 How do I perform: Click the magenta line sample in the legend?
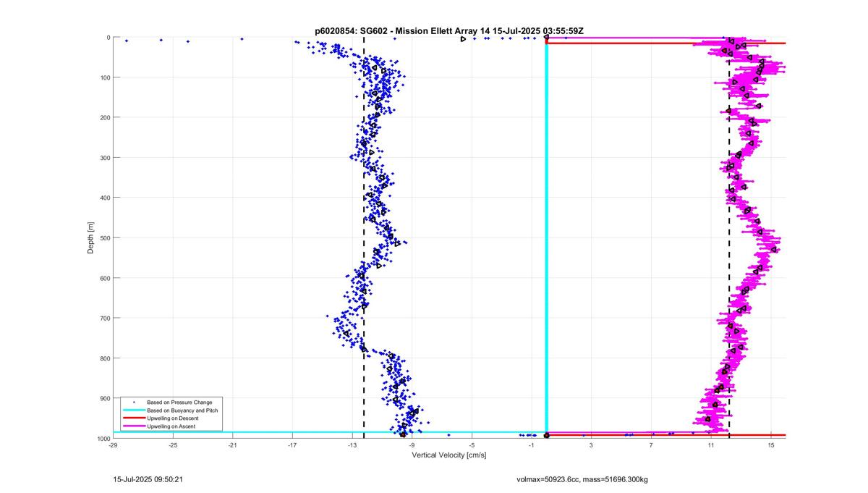tap(133, 426)
